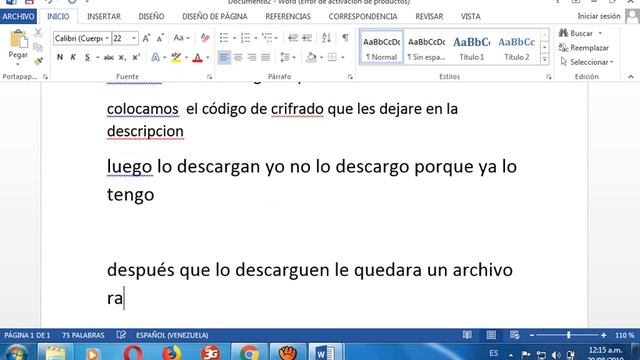Switch to the INSERTAR tab

[104, 17]
